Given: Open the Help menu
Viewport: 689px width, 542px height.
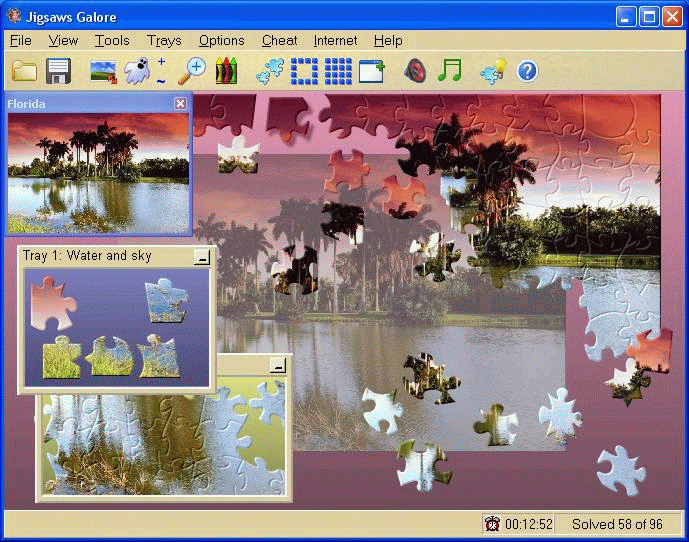Looking at the screenshot, I should (388, 40).
